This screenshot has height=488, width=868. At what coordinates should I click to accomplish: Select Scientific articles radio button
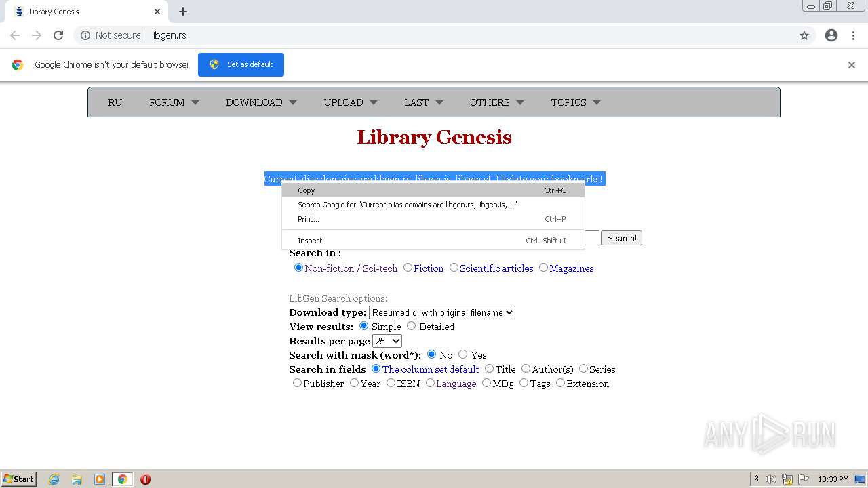point(454,268)
